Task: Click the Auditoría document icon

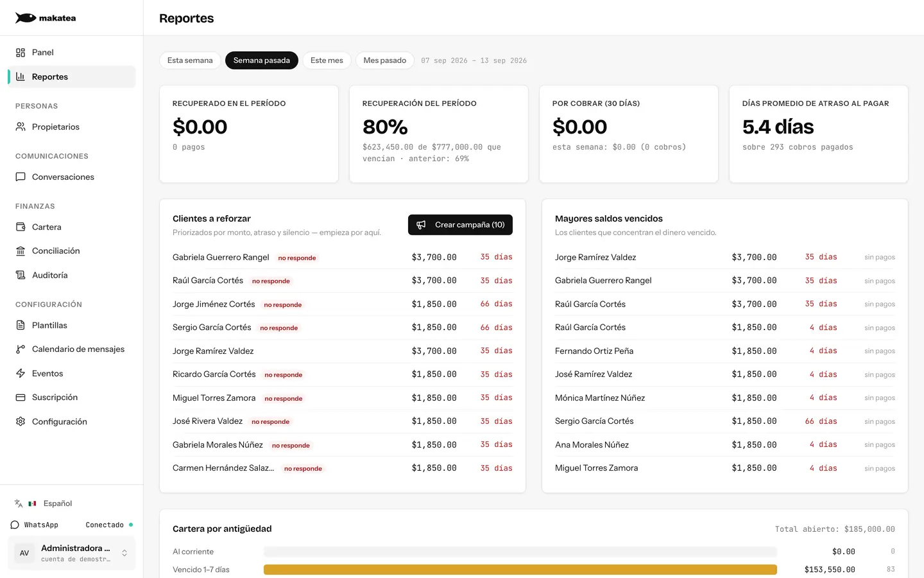Action: (x=21, y=275)
